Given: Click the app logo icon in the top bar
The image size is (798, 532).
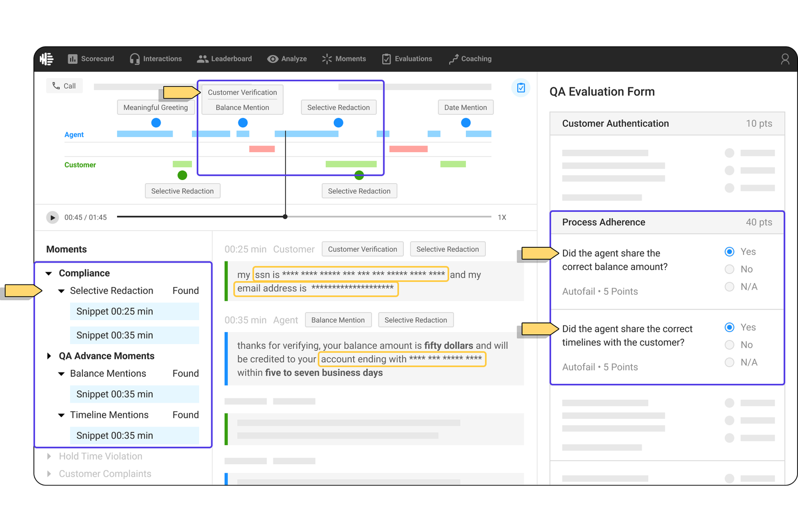Looking at the screenshot, I should coord(47,59).
